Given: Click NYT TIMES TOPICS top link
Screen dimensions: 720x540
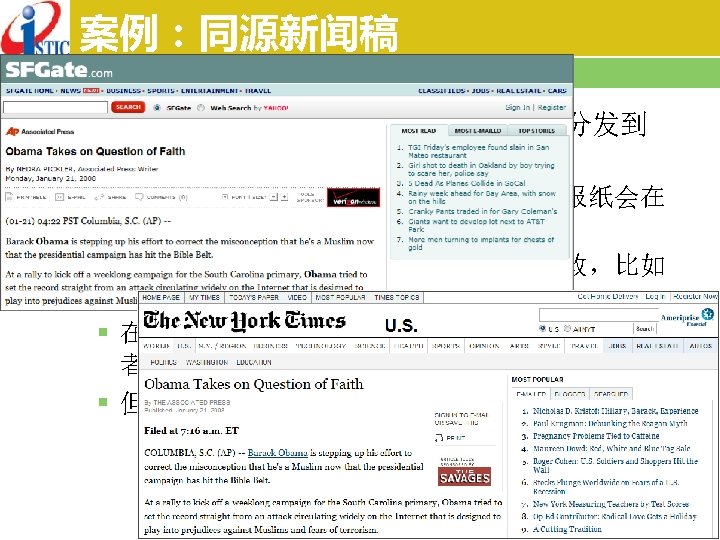Looking at the screenshot, I should (x=397, y=298).
